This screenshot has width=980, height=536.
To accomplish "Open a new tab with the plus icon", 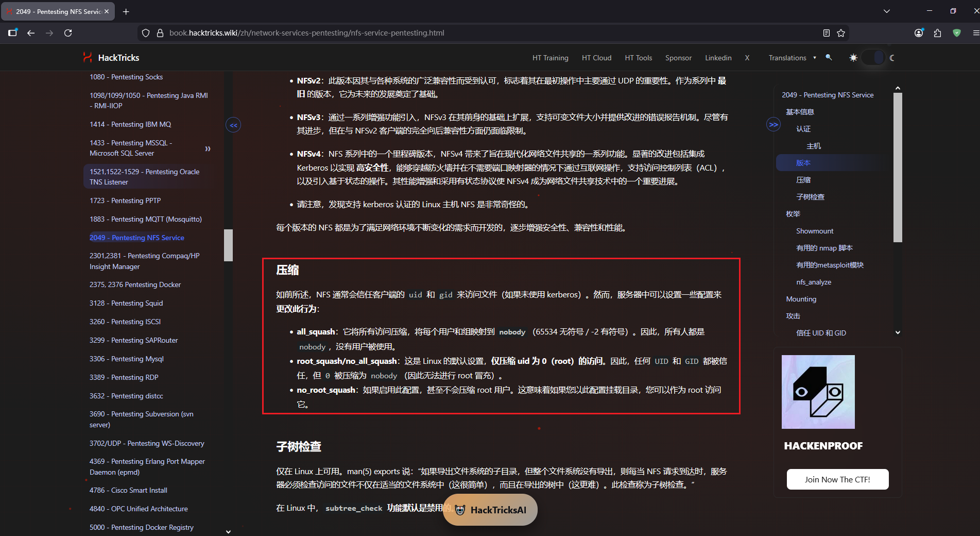I will (x=126, y=11).
